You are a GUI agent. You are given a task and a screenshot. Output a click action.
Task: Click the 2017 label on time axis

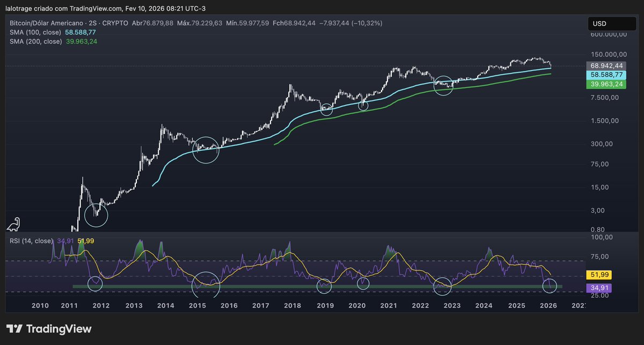(260, 305)
